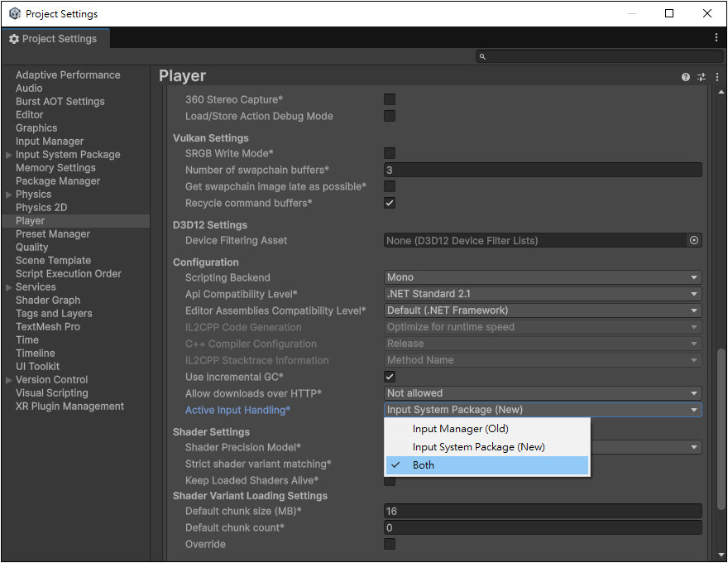Click the Unity logo in title bar
This screenshot has height=563, width=728.
tap(14, 14)
